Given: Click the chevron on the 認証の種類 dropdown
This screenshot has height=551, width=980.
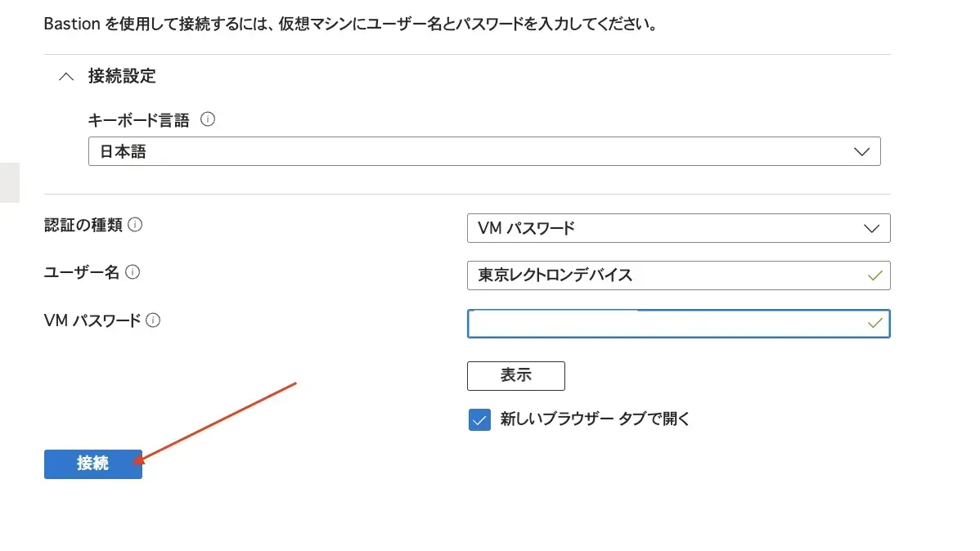Looking at the screenshot, I should 872,228.
